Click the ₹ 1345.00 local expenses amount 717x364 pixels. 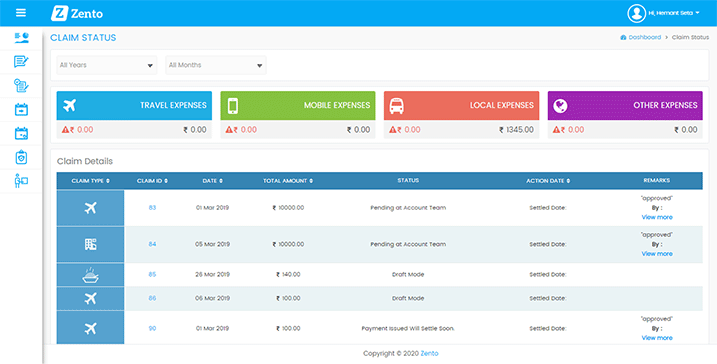click(x=516, y=130)
